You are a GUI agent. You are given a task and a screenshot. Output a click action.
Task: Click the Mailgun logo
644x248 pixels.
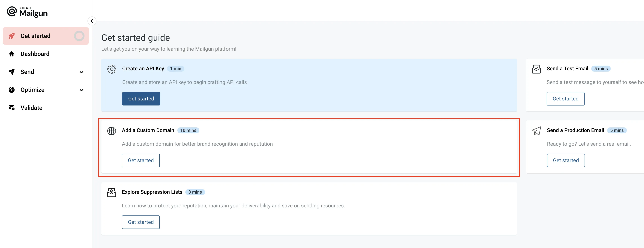click(x=27, y=12)
